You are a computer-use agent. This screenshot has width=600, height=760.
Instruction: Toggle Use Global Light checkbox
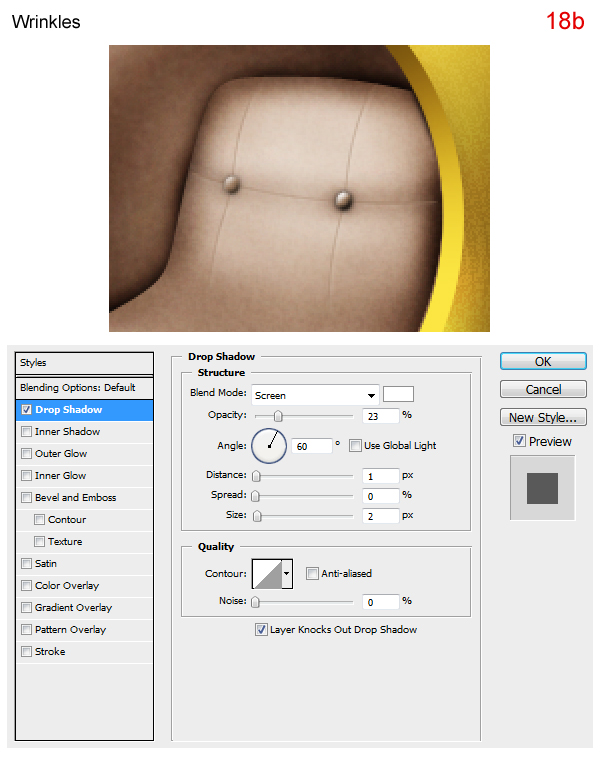pyautogui.click(x=355, y=445)
